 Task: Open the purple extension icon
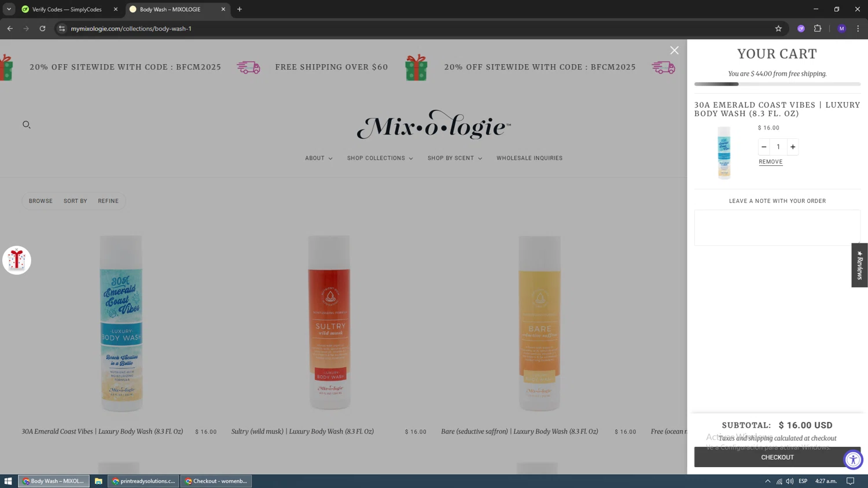pyautogui.click(x=801, y=28)
